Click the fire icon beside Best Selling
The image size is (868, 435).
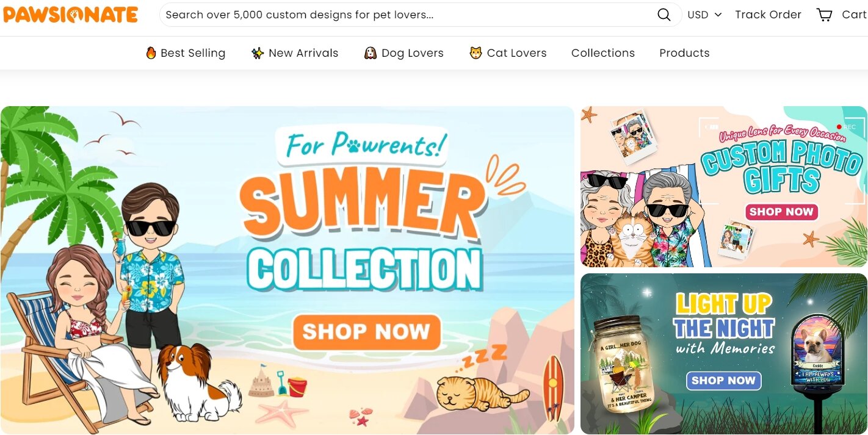pyautogui.click(x=151, y=53)
